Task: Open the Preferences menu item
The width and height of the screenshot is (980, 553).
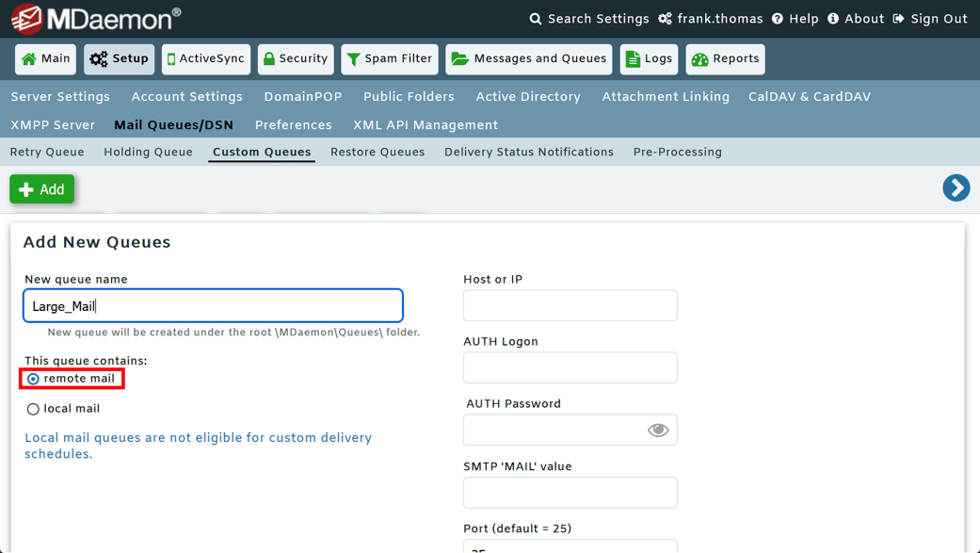Action: tap(293, 124)
